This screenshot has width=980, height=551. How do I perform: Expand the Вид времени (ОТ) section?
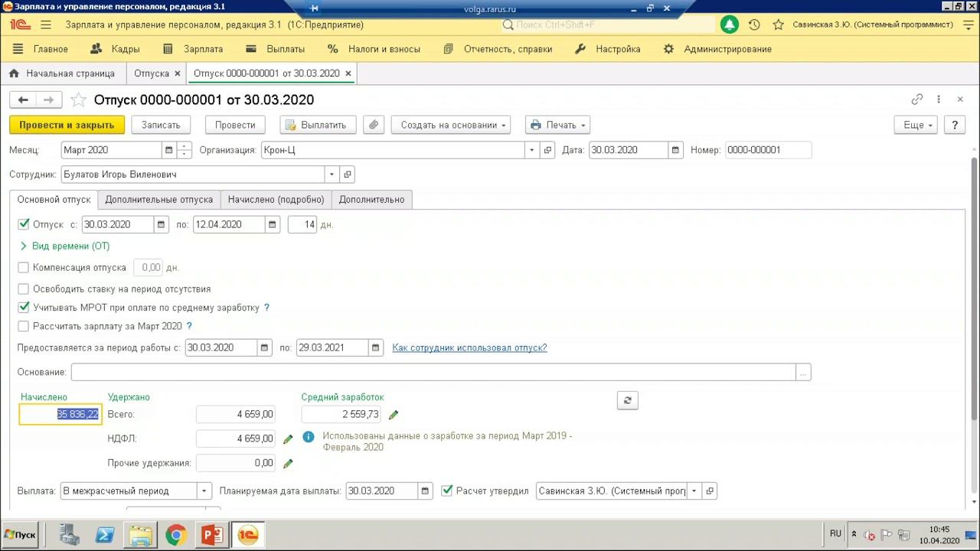click(64, 246)
